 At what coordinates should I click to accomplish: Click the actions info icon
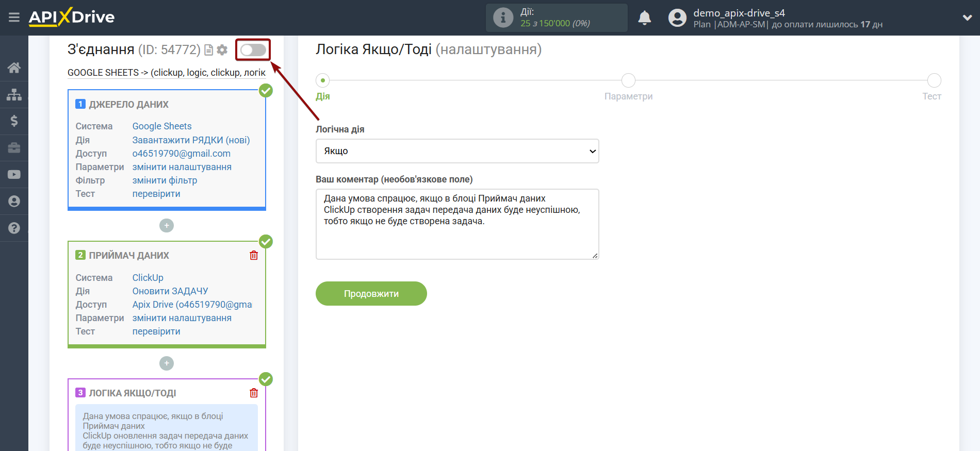click(x=503, y=18)
